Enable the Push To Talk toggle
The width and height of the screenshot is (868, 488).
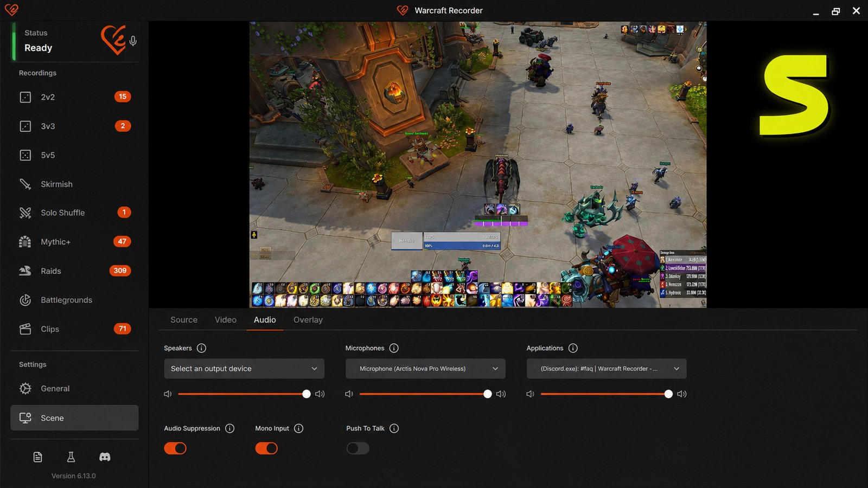click(x=358, y=448)
